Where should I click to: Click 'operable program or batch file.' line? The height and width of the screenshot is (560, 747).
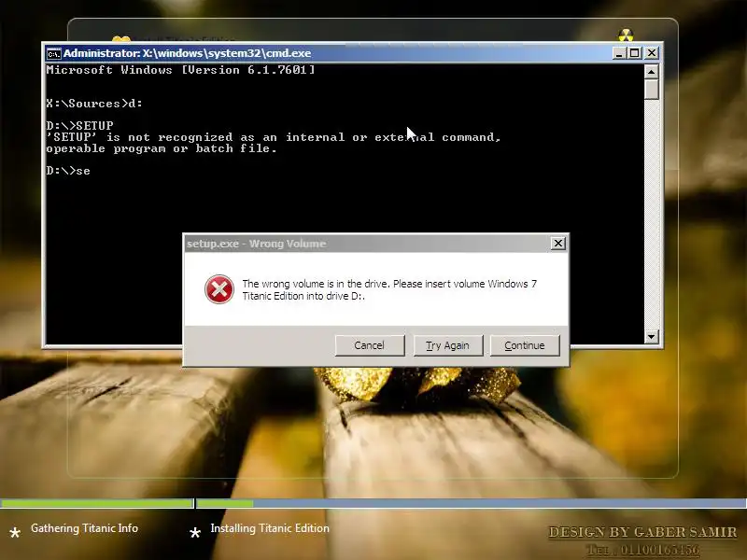click(162, 148)
